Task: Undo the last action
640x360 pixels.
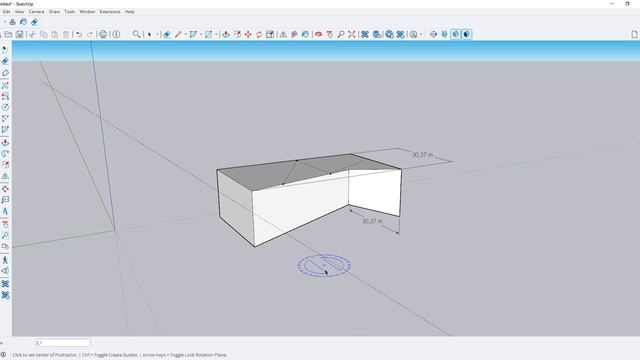Action: pos(79,34)
